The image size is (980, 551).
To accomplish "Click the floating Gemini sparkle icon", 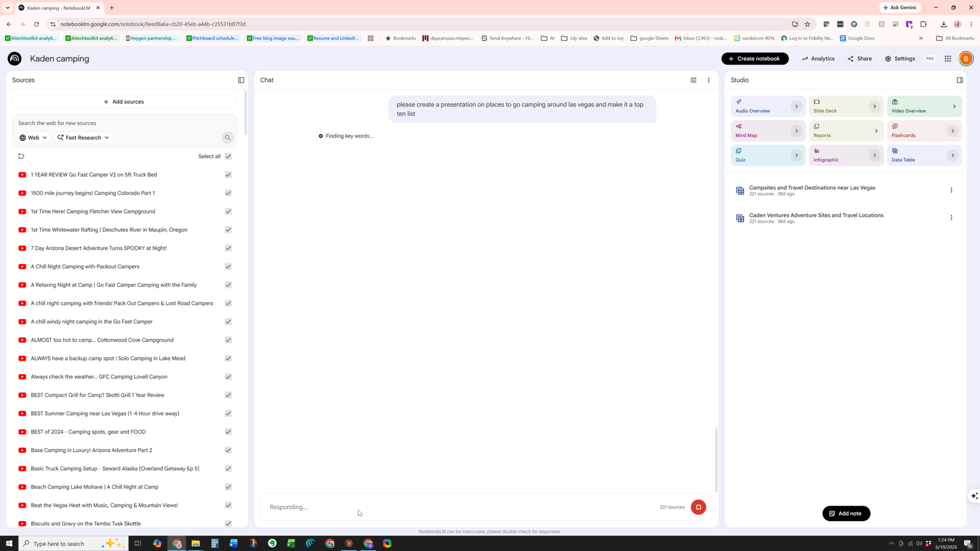I will point(974,496).
